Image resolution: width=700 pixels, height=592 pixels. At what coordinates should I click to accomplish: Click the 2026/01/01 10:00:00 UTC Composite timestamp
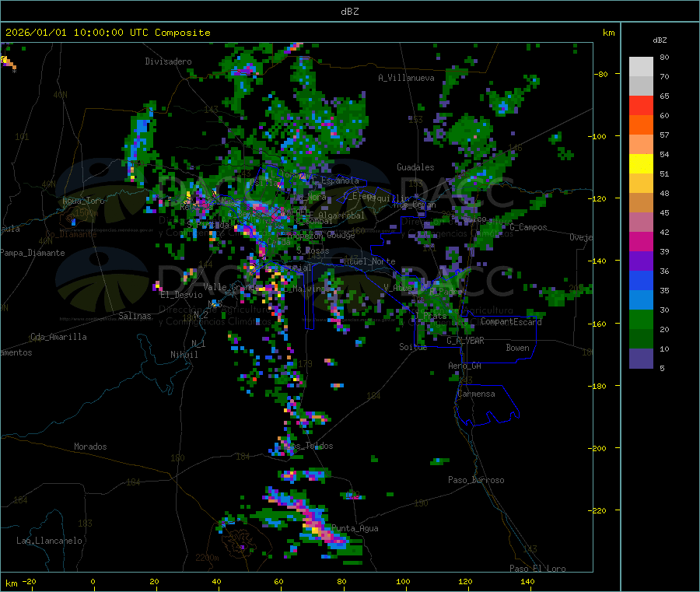click(107, 33)
